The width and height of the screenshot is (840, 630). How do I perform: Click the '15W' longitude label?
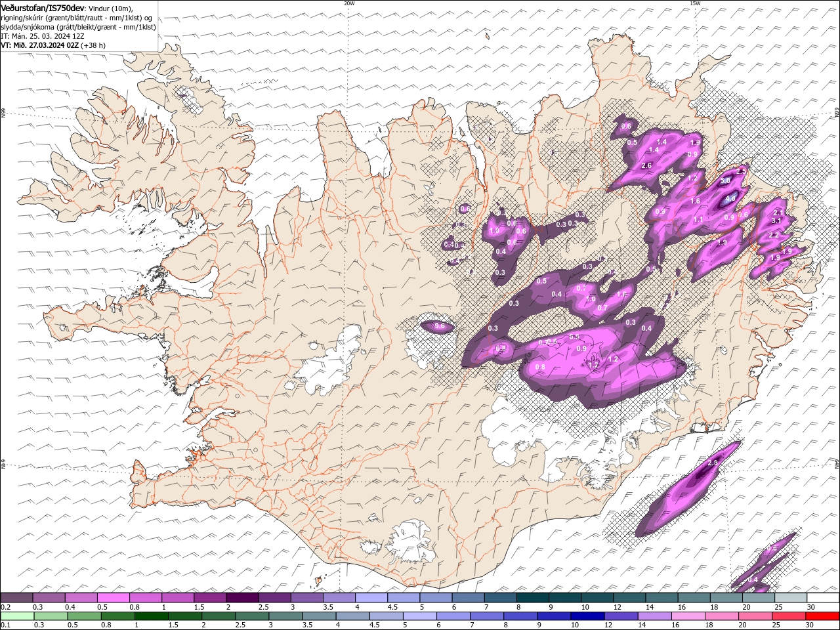(695, 3)
